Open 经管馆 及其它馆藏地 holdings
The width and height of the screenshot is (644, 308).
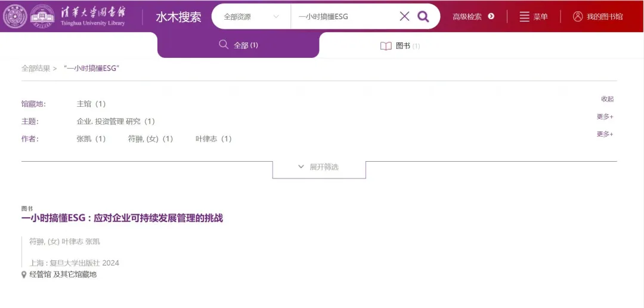pos(63,275)
